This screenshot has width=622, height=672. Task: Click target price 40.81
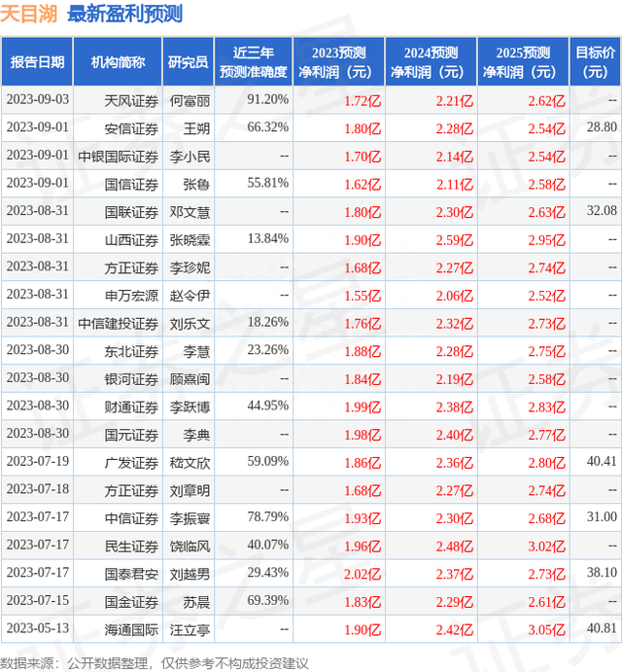click(x=602, y=628)
